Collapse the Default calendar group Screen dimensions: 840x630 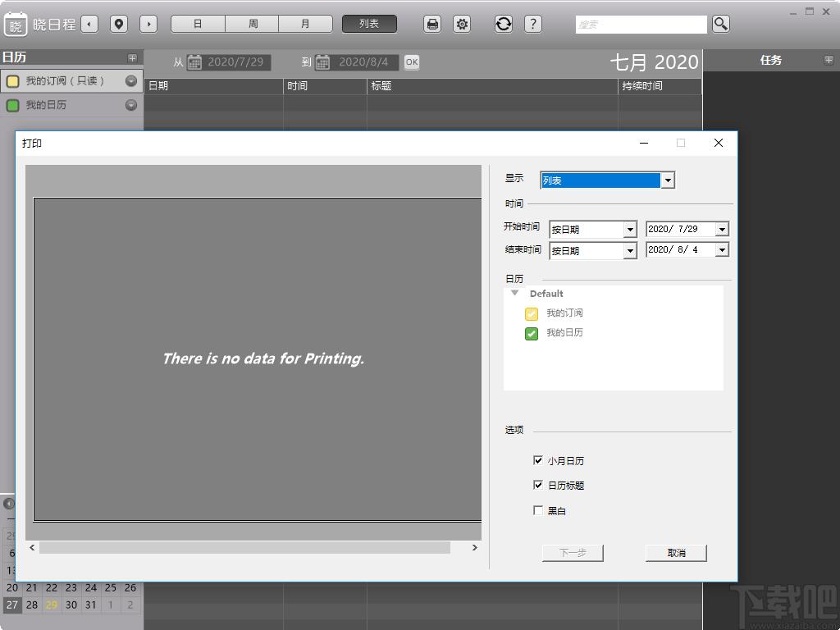point(515,293)
